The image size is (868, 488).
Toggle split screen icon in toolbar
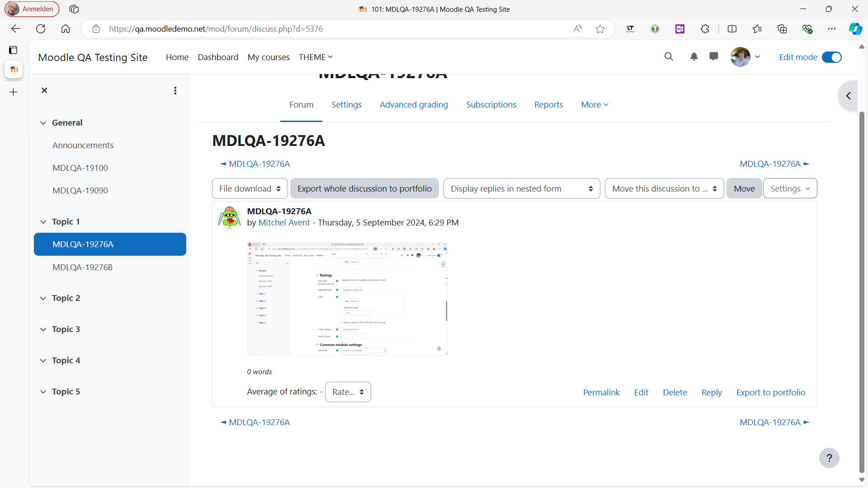[x=732, y=29]
